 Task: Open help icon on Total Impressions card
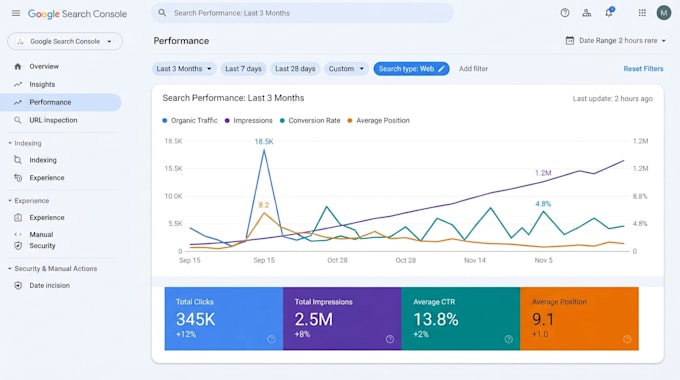390,339
